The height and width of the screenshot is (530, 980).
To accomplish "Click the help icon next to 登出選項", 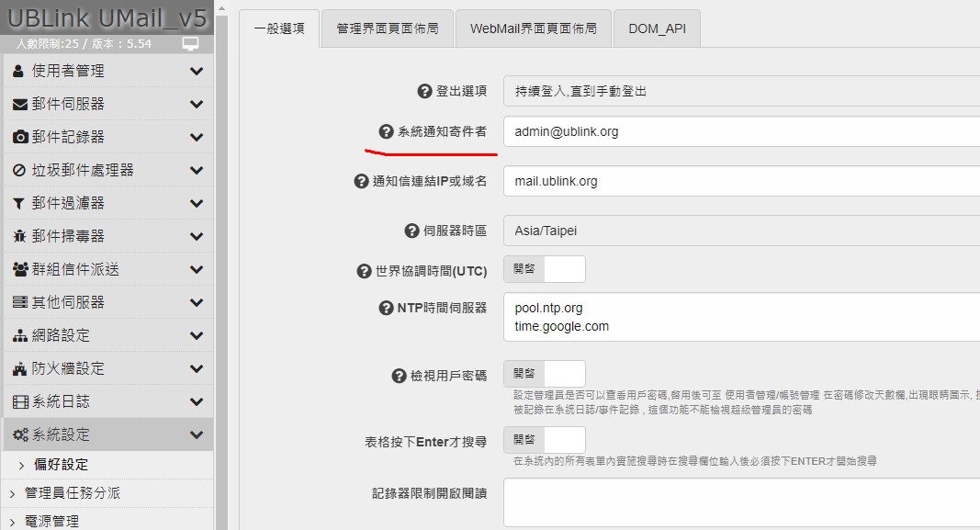I will (x=424, y=91).
